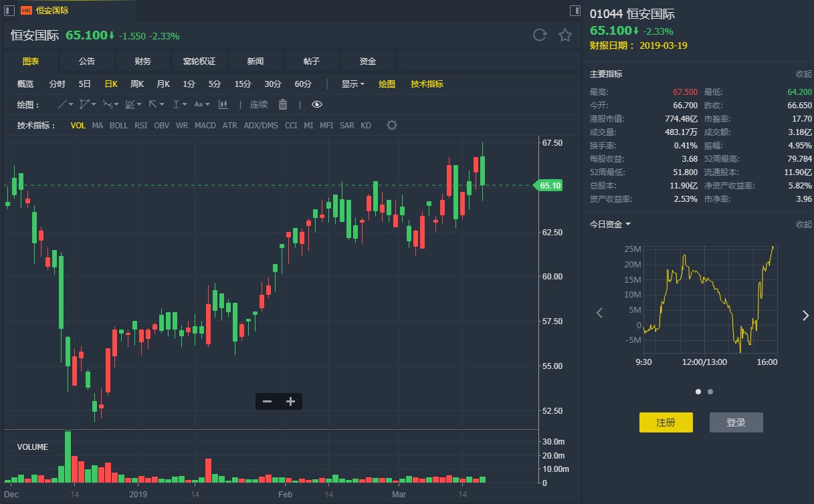
Task: Collapse the left sidebar panel icon
Action: pos(10,11)
